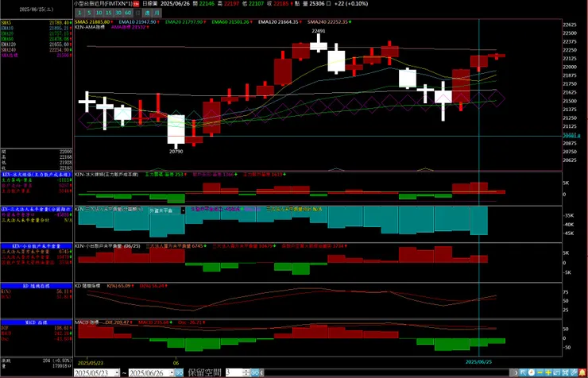
Task: Switch chart to 15-minute period
Action: coord(108,13)
